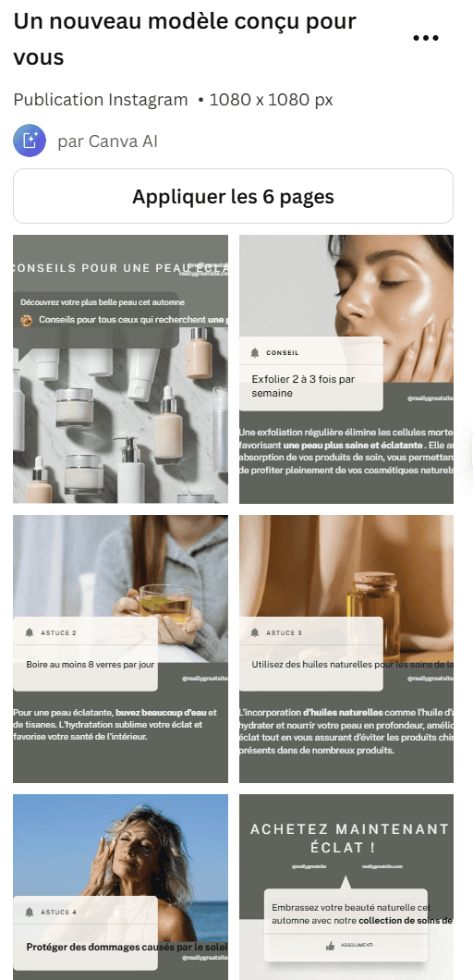Viewport: 473px width, 980px height.
Task: Select the Achetez maintenant page thumbnail
Action: (346, 887)
